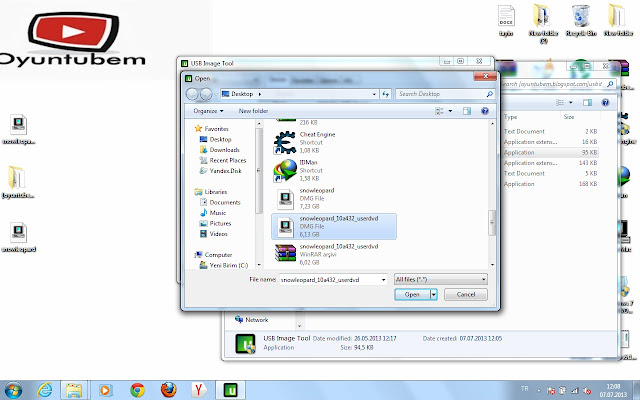Select the 168 KB Application row

[x=550, y=184]
